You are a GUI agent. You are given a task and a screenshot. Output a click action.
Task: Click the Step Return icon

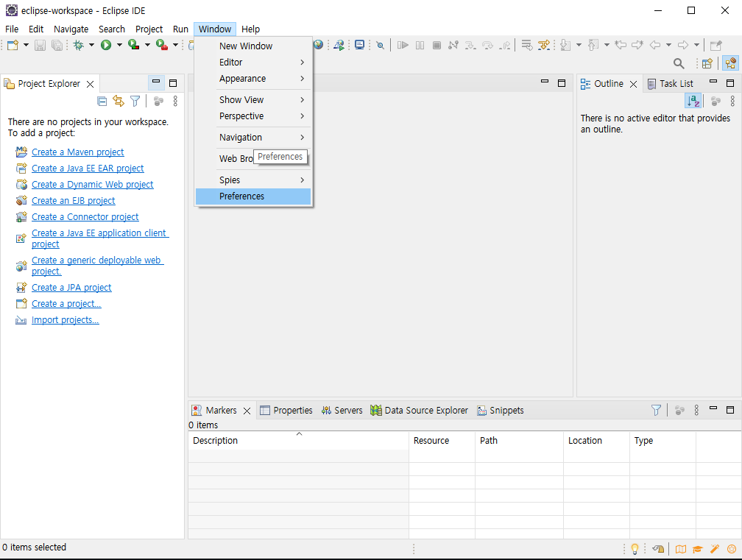(x=505, y=45)
